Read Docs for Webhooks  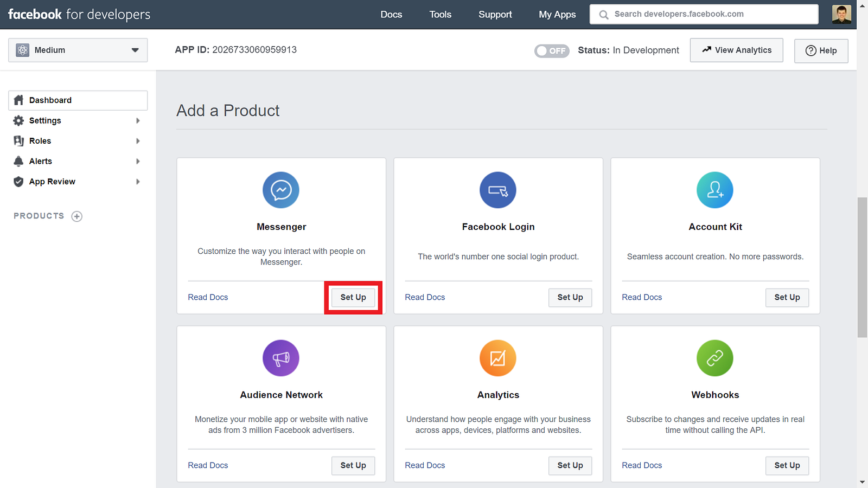click(642, 465)
